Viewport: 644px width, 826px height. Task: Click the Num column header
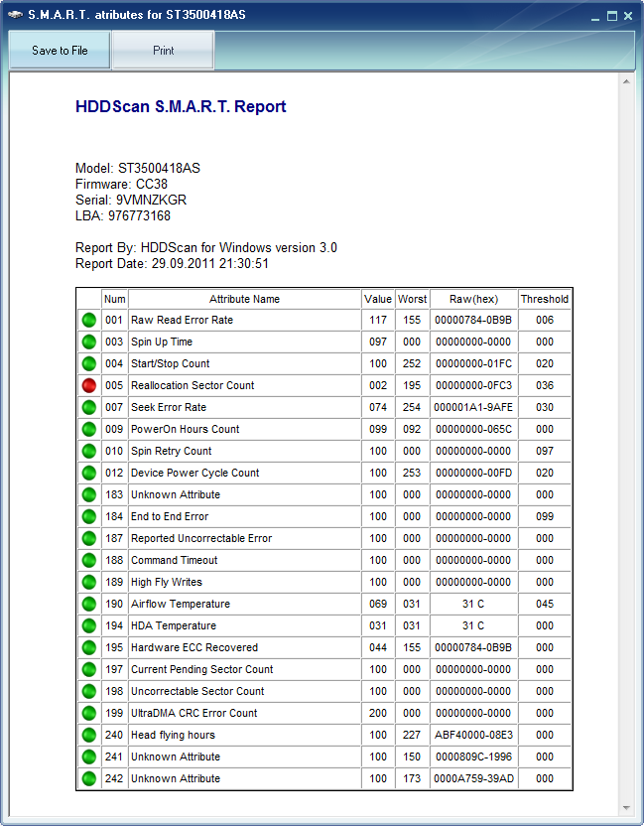pyautogui.click(x=114, y=299)
